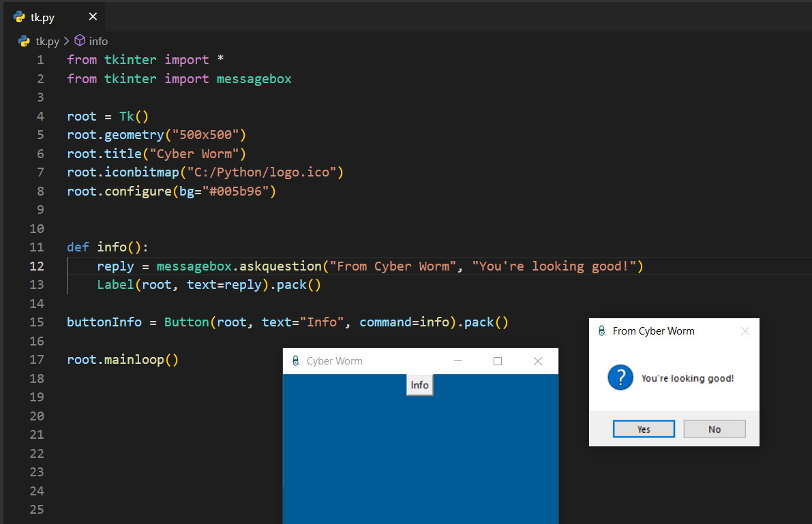Answer Yes in the message box
Screen dimensions: 812x524
pos(644,429)
